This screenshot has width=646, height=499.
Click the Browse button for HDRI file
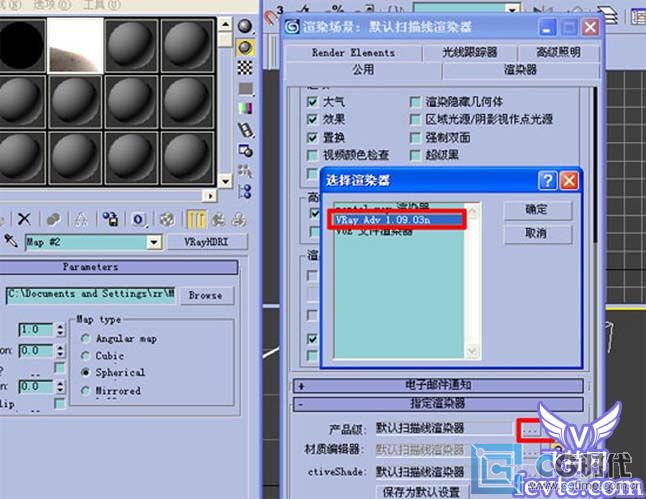point(206,296)
